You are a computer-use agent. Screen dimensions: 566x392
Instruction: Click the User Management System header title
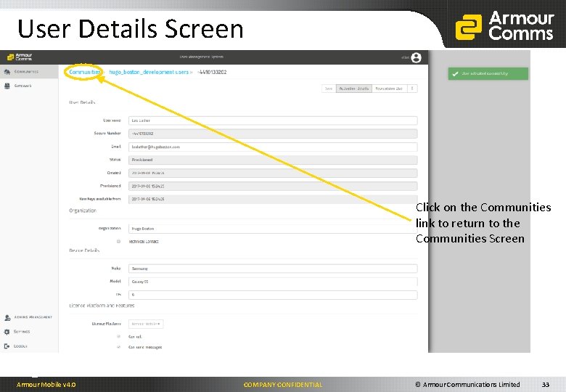point(202,57)
